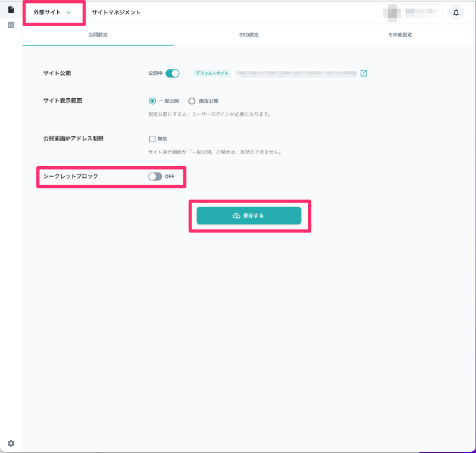476x453 pixels.
Task: Click the デフォルトサイト badge
Action: pos(212,74)
